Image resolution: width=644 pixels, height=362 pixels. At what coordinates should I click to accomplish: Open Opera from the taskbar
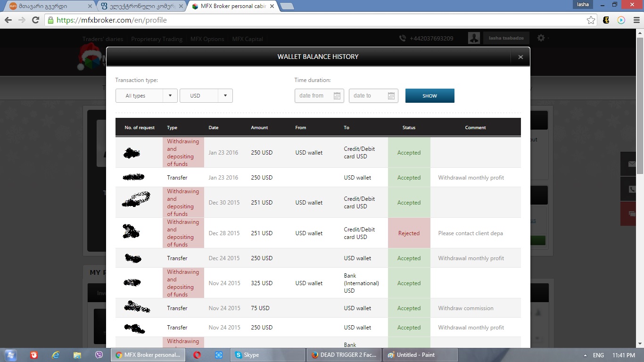[197, 355]
